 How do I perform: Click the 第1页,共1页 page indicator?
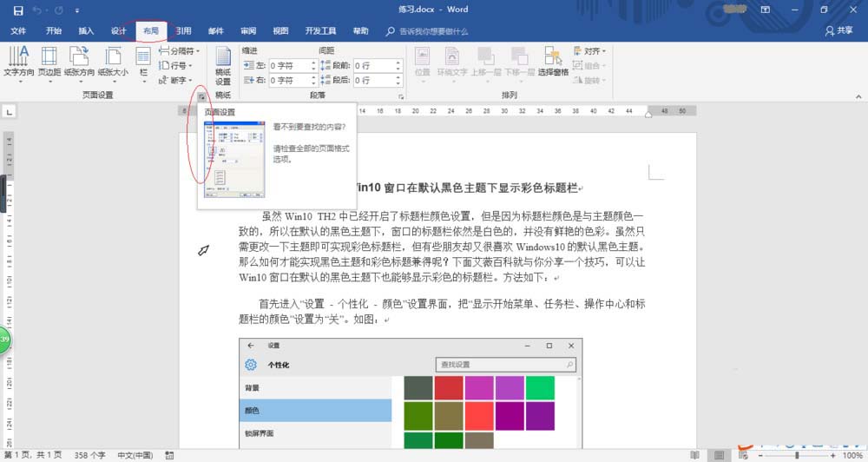33,455
